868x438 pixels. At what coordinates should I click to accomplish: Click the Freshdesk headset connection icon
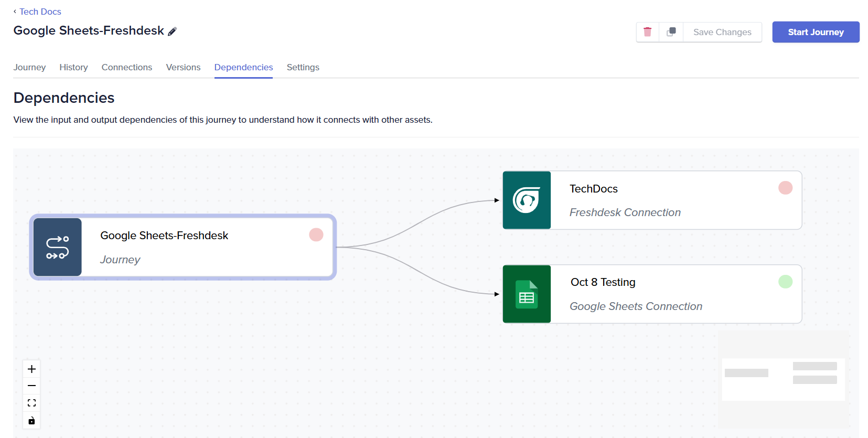527,200
